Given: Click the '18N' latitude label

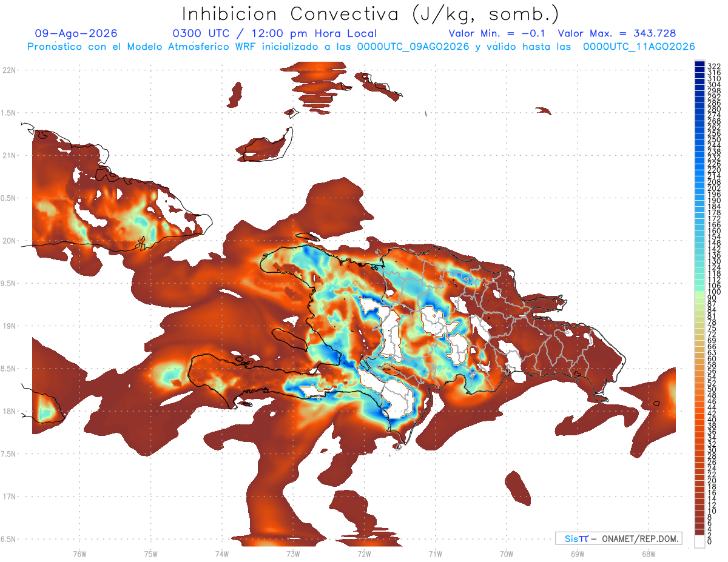Looking at the screenshot, I should point(10,411).
